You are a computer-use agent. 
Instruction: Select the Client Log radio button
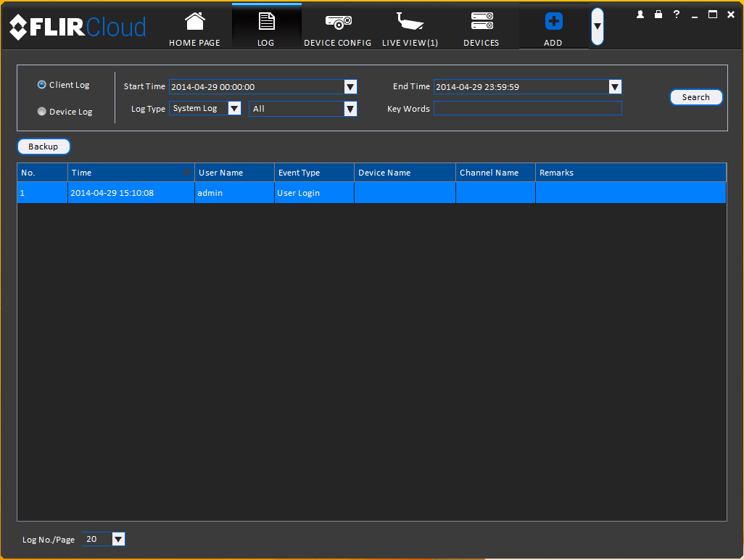(42, 84)
